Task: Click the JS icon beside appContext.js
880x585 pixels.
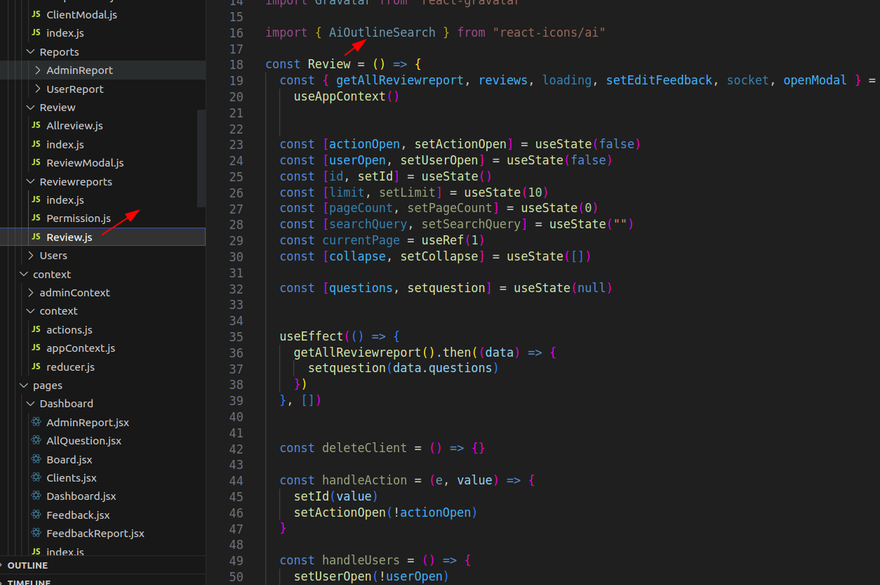Action: point(36,348)
